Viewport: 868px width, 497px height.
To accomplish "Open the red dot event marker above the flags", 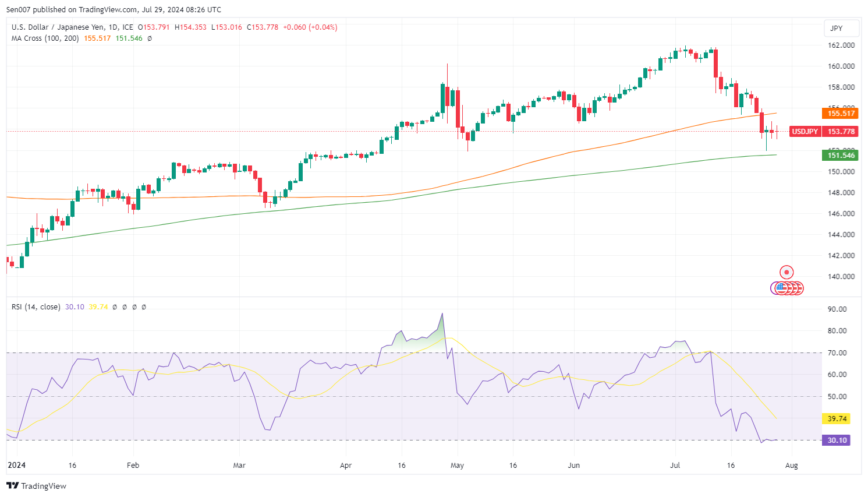I will pyautogui.click(x=786, y=272).
